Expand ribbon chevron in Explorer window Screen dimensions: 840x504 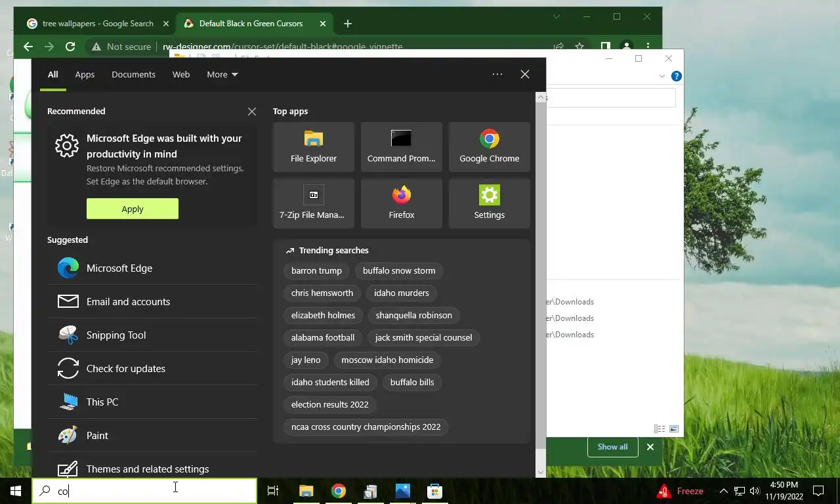tap(662, 76)
